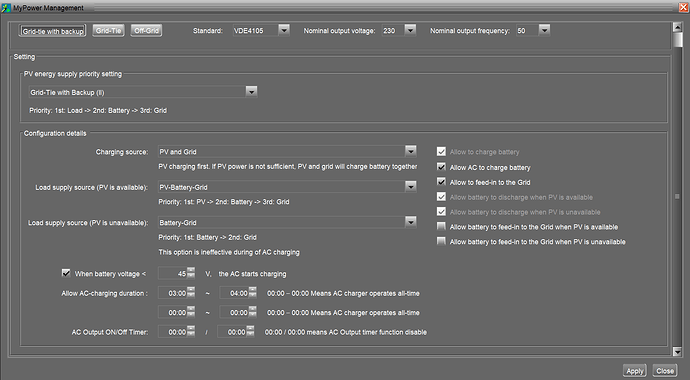
Task: Click 'This option is ineffective during AC charging'
Action: click(x=229, y=252)
